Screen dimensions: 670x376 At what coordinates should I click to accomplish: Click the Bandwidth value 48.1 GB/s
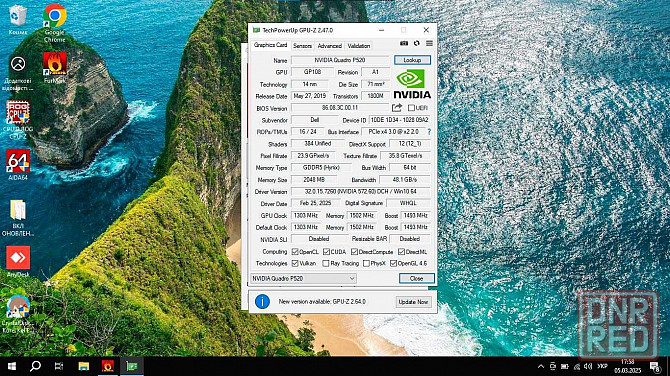pos(405,180)
